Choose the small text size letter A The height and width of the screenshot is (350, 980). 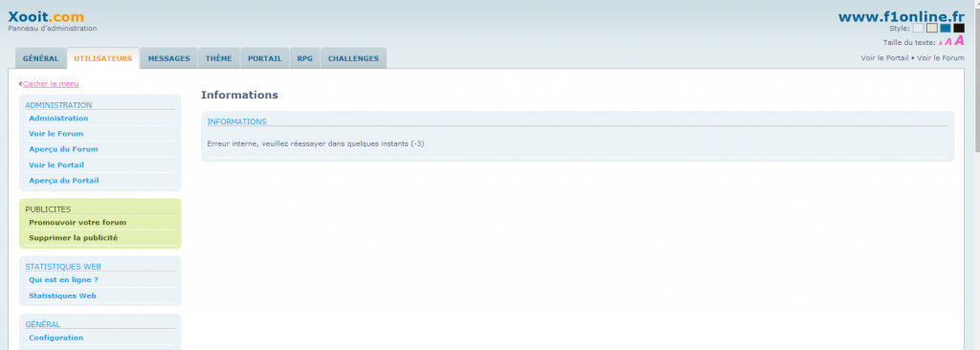tap(940, 43)
